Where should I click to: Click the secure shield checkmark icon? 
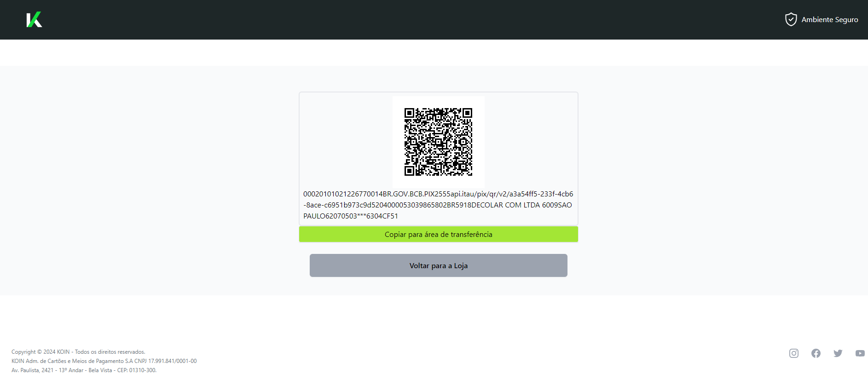click(791, 19)
